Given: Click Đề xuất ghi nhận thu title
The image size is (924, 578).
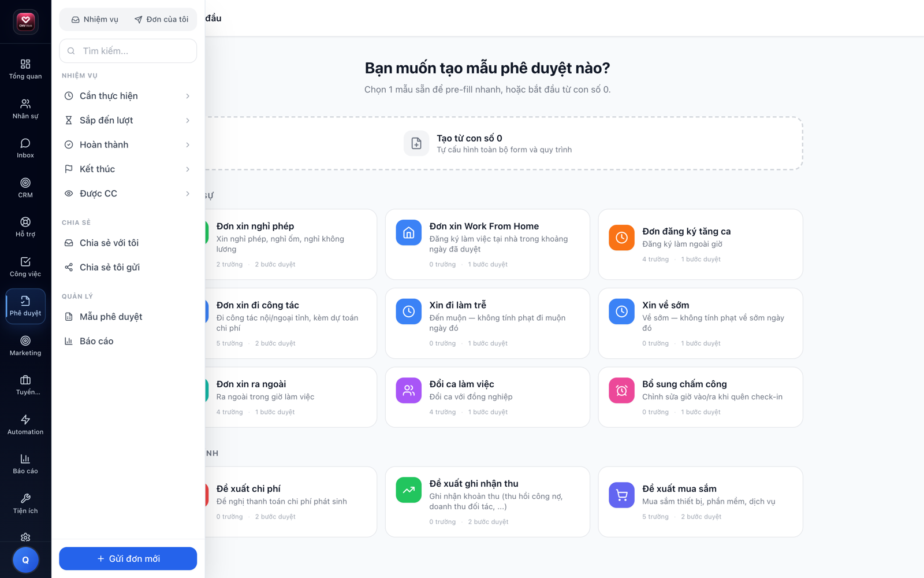Looking at the screenshot, I should [474, 484].
